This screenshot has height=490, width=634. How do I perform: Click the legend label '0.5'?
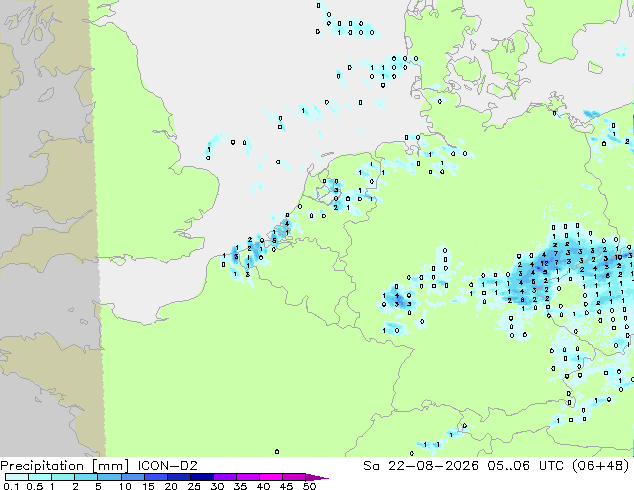pos(35,486)
